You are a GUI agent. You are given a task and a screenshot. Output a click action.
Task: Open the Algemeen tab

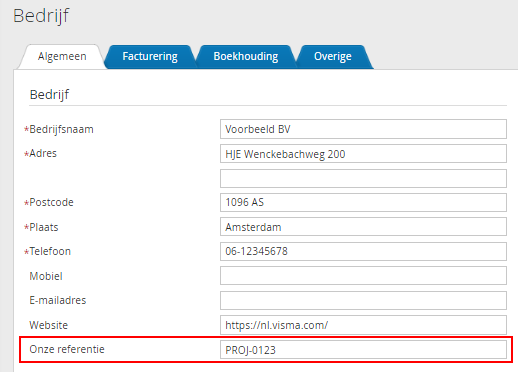tap(62, 56)
